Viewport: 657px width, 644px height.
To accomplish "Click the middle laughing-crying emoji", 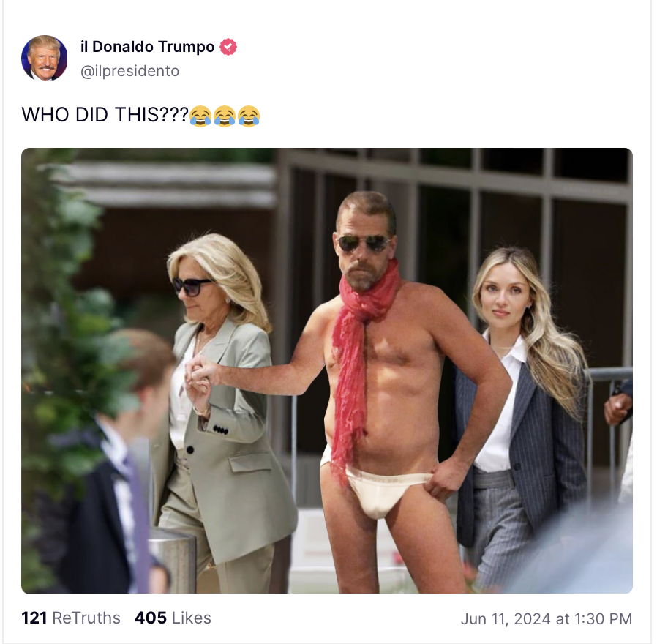I will (225, 116).
